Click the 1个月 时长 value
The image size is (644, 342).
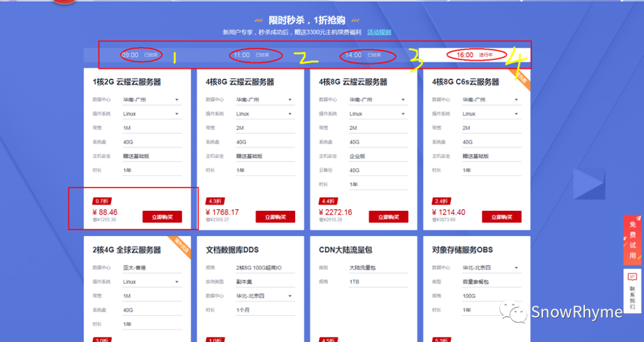pos(243,310)
